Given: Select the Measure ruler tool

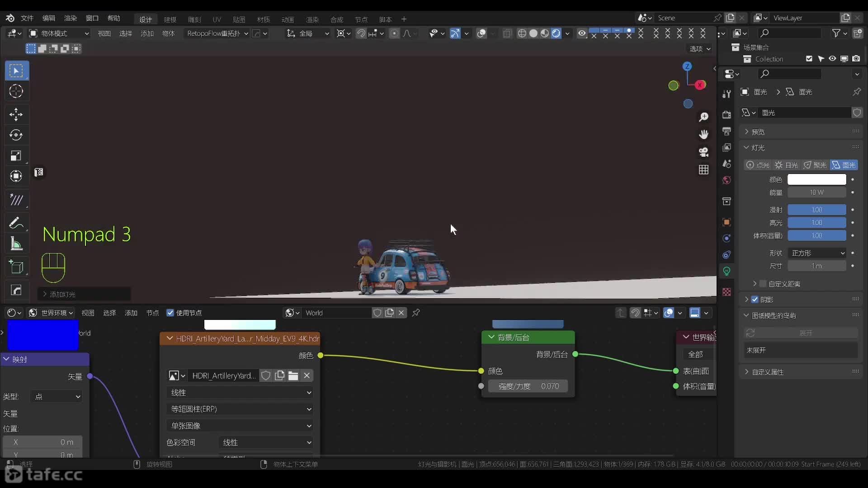Looking at the screenshot, I should [16, 244].
